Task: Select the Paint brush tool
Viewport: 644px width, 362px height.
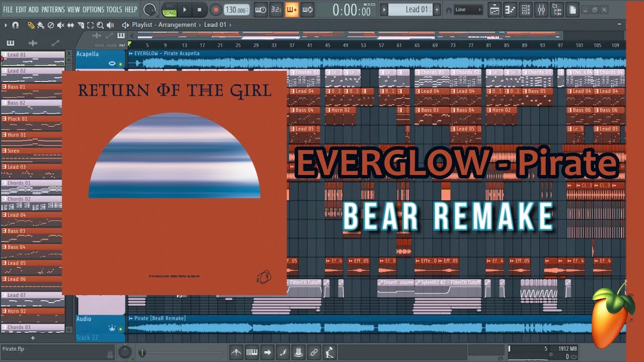Action: [x=40, y=25]
